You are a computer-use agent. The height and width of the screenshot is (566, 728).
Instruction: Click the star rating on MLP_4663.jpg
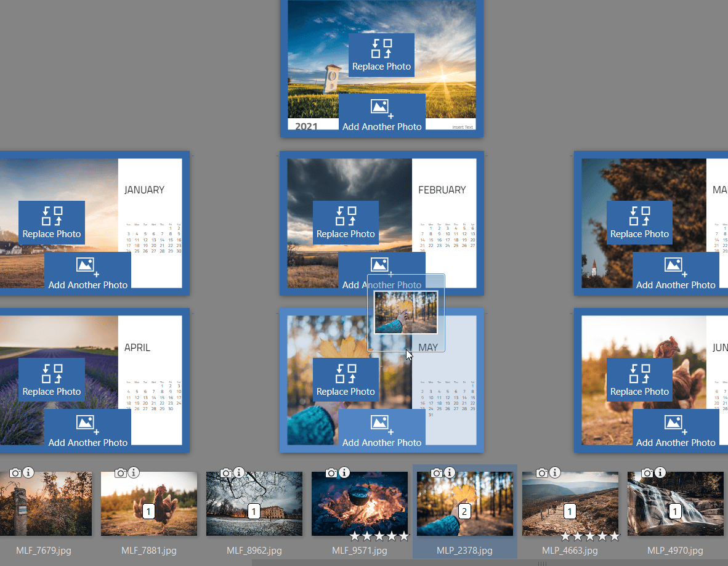(590, 536)
